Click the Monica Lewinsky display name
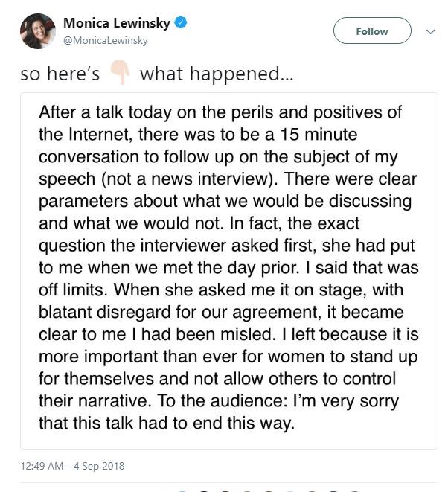Screen dimensions: 448x492 pos(115,24)
